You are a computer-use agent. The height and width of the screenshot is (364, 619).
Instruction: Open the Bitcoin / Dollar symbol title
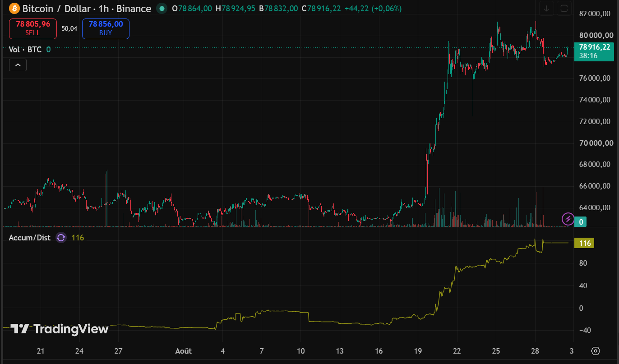87,9
